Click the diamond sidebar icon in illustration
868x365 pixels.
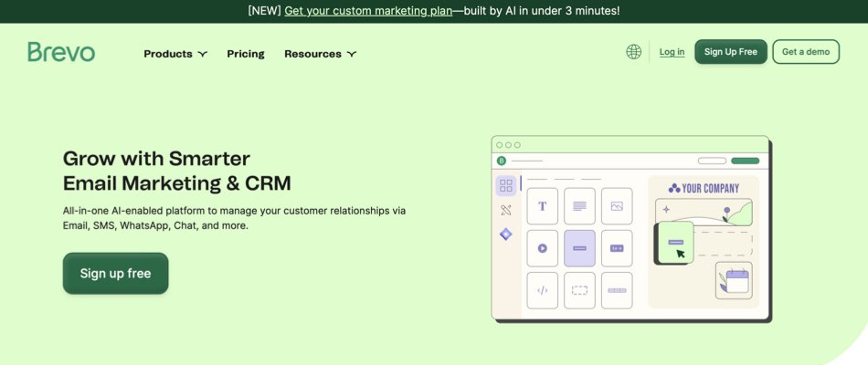click(505, 235)
